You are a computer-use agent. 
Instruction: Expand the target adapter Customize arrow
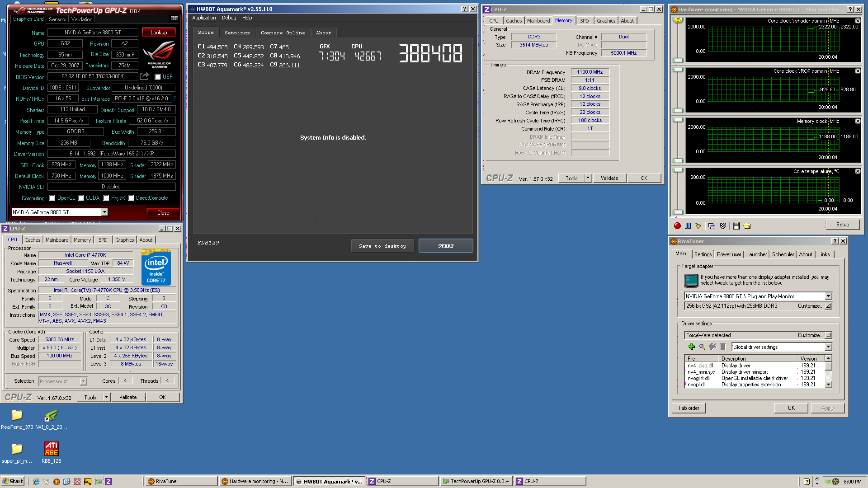pyautogui.click(x=828, y=306)
